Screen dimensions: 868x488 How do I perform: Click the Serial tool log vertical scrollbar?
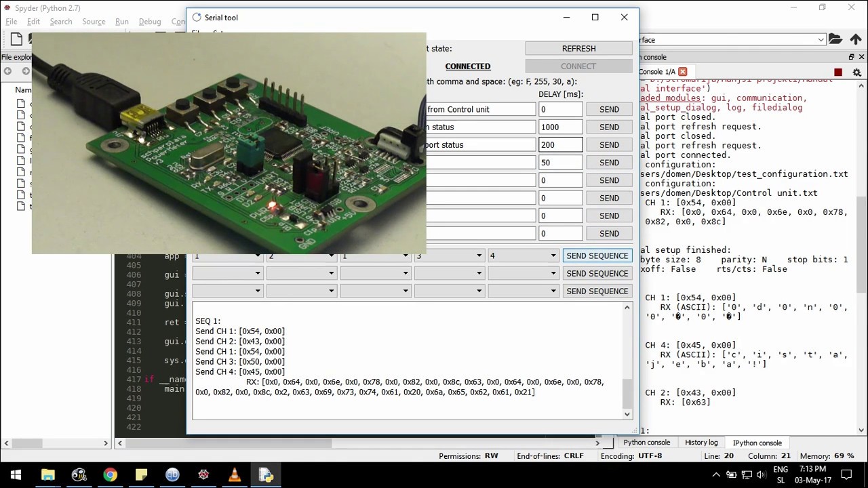click(627, 361)
